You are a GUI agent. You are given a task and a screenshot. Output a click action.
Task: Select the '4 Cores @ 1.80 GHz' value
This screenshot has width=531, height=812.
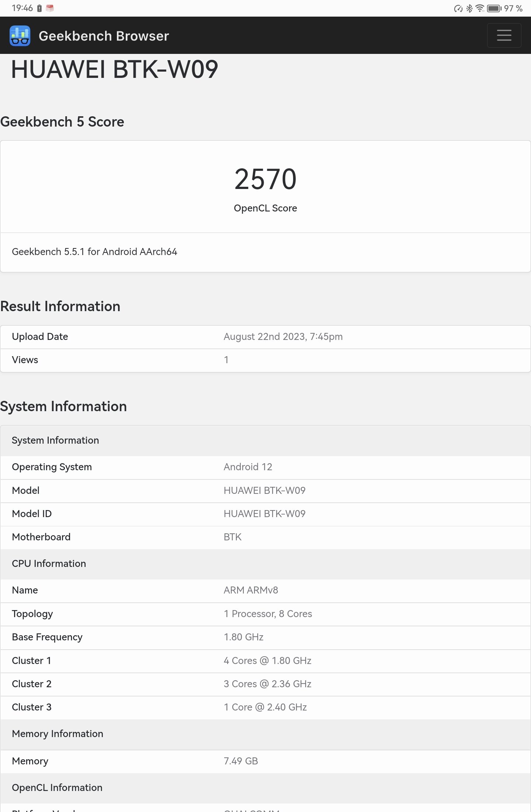click(x=267, y=661)
